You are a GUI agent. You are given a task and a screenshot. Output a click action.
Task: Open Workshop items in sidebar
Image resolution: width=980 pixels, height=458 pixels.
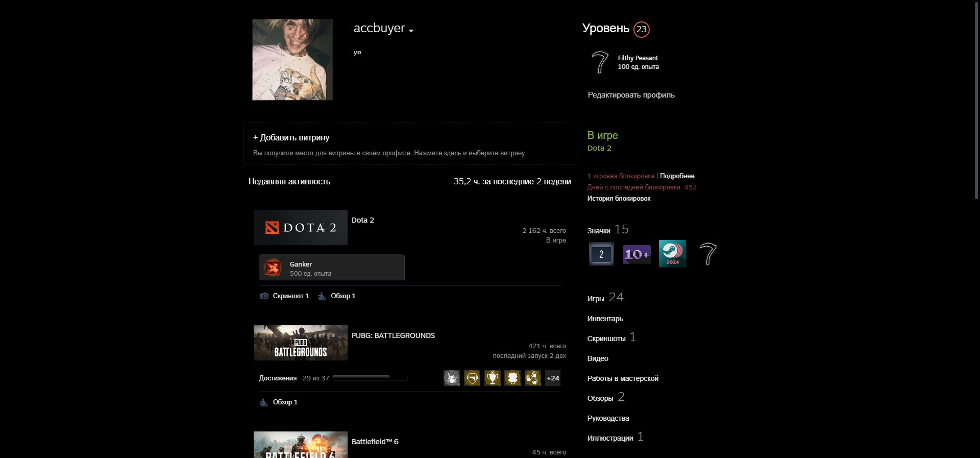click(623, 378)
